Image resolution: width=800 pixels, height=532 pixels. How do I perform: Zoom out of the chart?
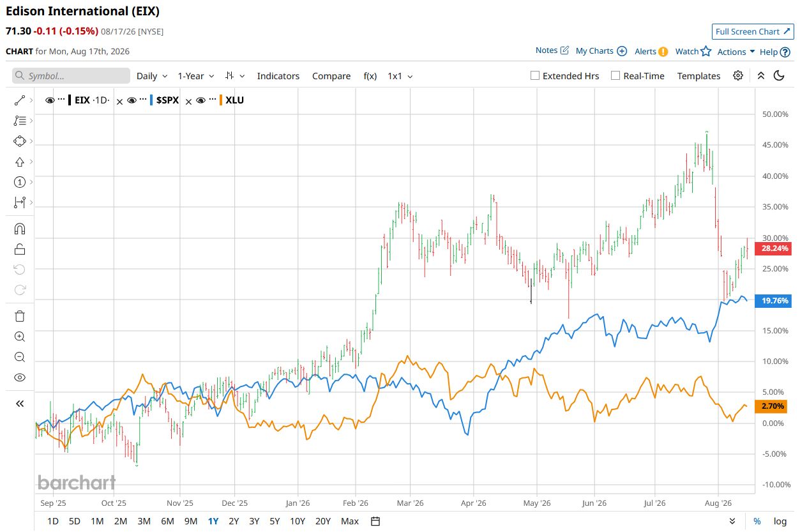pos(19,357)
